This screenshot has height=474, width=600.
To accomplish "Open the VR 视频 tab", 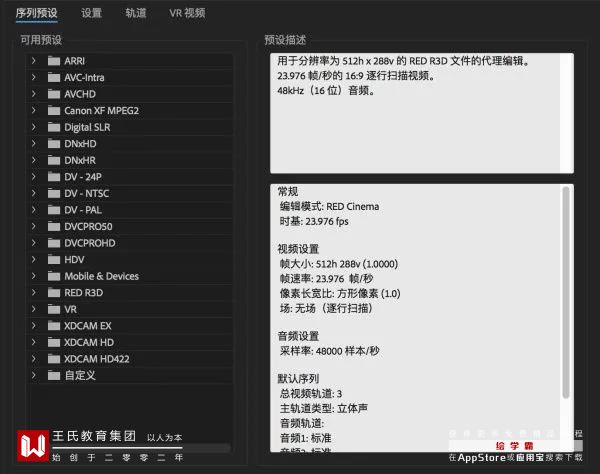I will click(x=188, y=13).
